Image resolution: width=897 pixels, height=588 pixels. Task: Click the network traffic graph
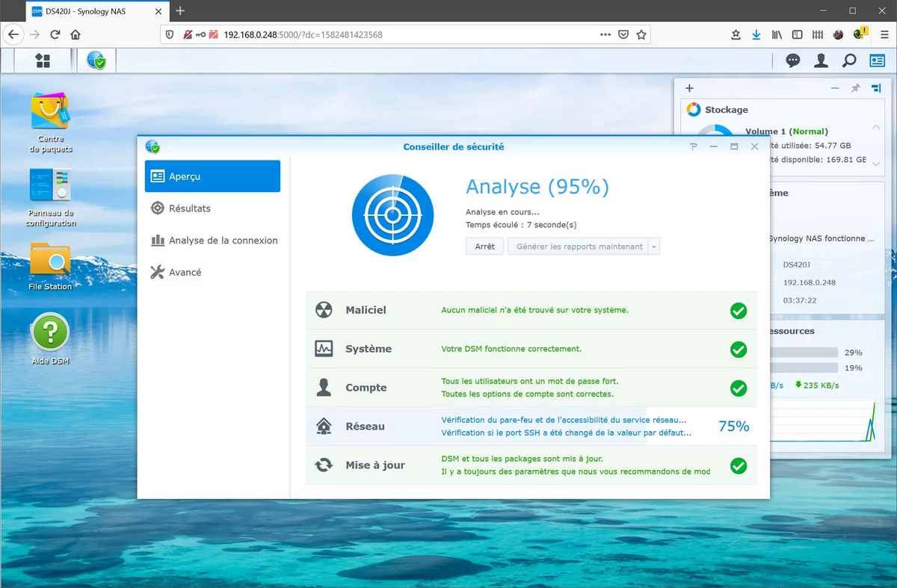822,422
